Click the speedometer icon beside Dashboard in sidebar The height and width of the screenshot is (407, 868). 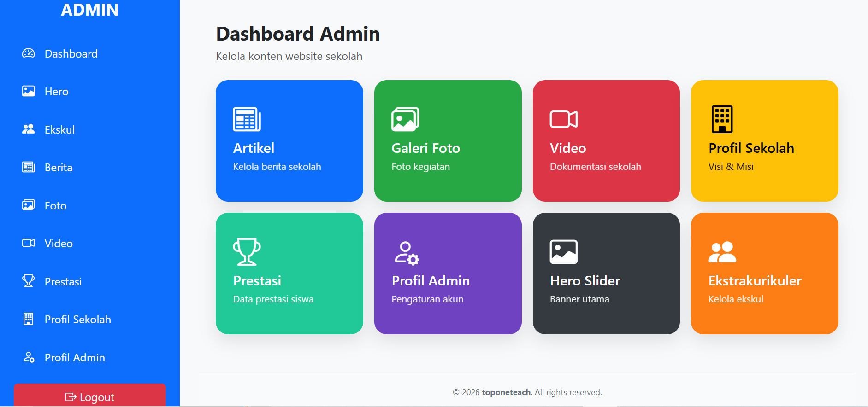pos(29,53)
